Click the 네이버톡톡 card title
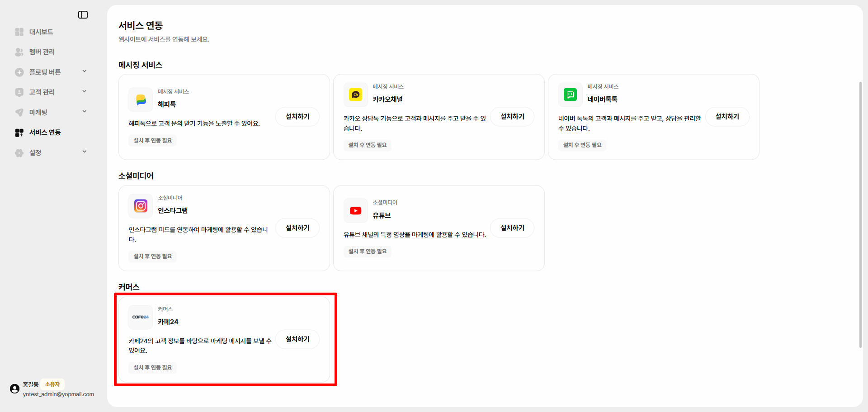This screenshot has height=412, width=868. (602, 99)
